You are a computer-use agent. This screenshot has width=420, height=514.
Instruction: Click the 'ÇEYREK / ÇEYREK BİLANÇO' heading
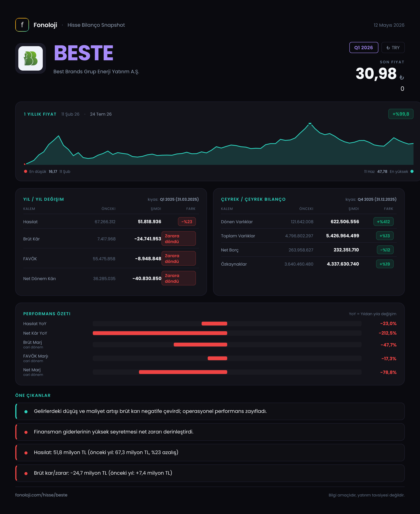coord(253,199)
